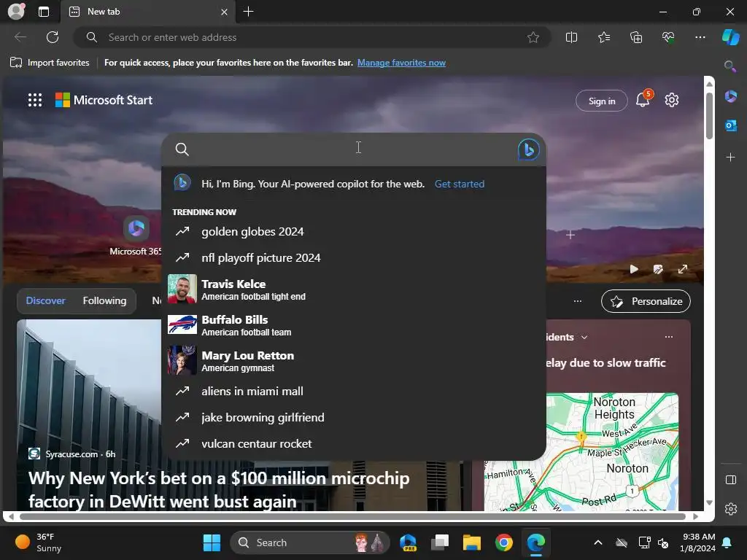Click the Get started link
The height and width of the screenshot is (560, 747).
click(x=460, y=184)
